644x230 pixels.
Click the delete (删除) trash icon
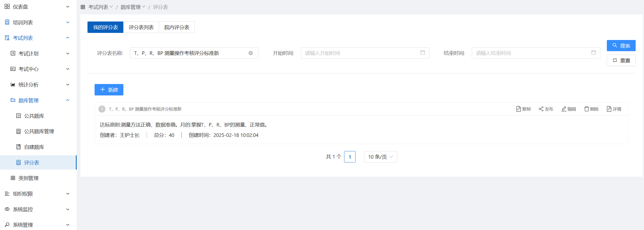point(586,109)
